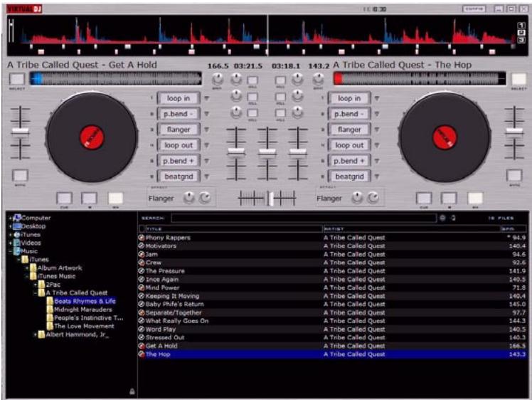Click second Flanger knob on The Hop deck

pos(373,198)
